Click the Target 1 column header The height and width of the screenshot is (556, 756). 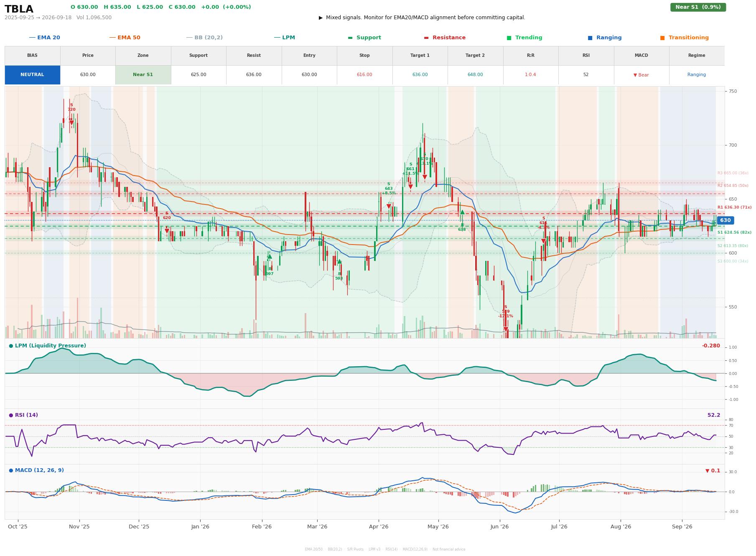pyautogui.click(x=420, y=56)
